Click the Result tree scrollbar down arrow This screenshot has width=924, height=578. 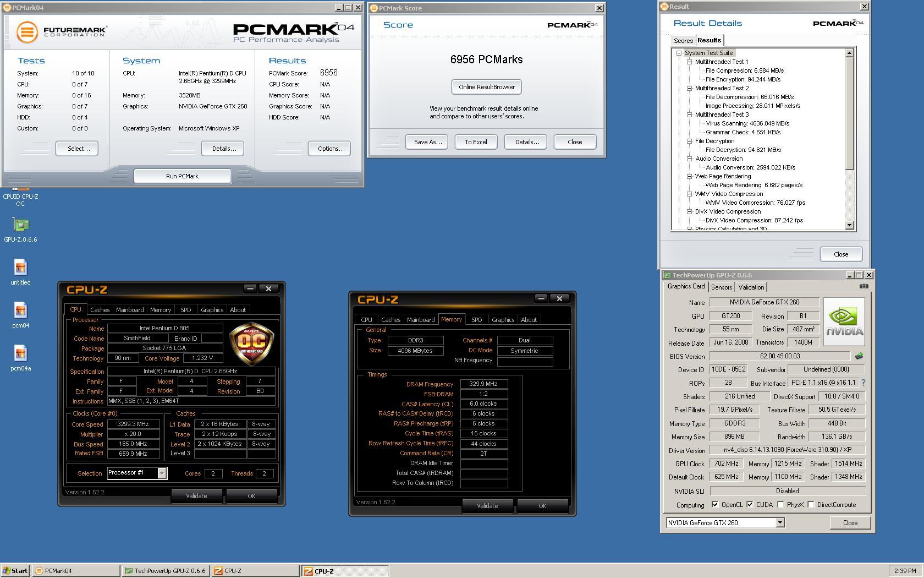point(850,225)
